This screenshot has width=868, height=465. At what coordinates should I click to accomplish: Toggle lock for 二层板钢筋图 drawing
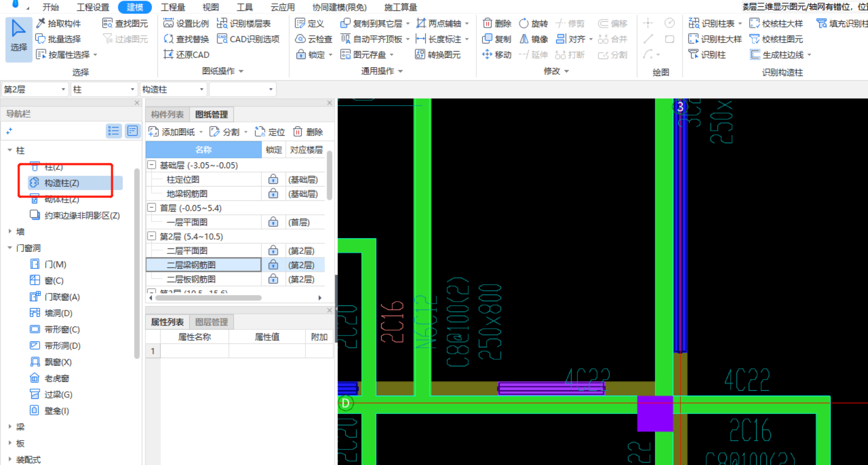point(273,279)
